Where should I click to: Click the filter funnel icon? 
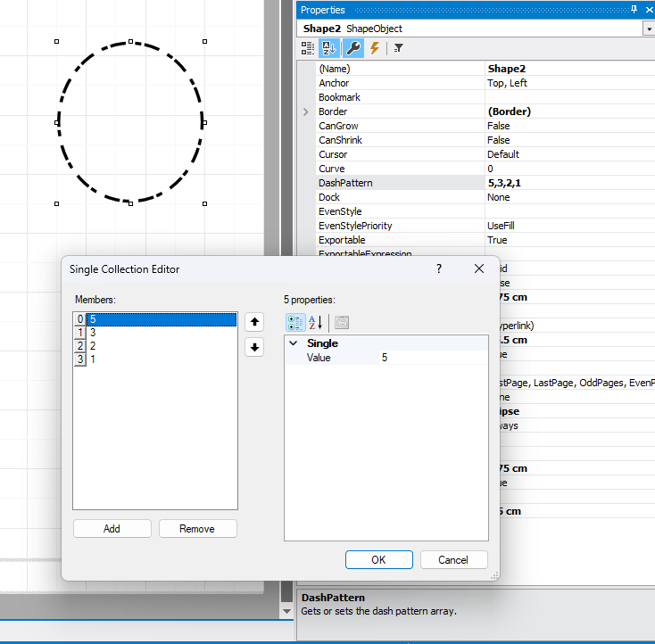click(399, 48)
